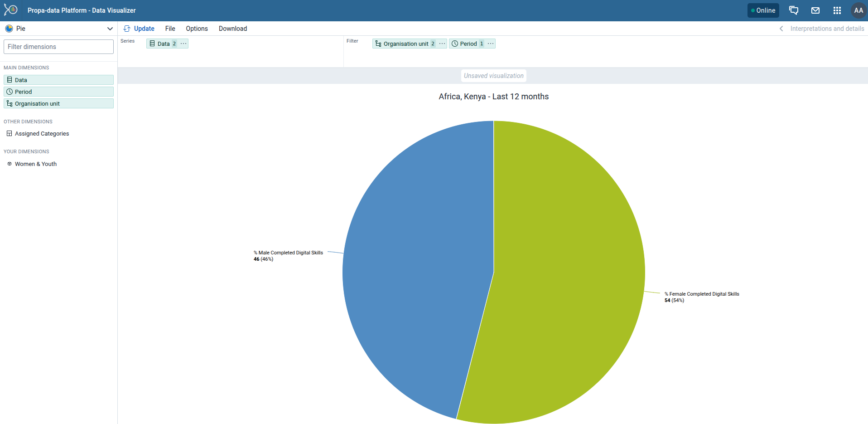Image resolution: width=868 pixels, height=424 pixels.
Task: Open the DHIS2 apps grid menu
Action: pyautogui.click(x=837, y=10)
